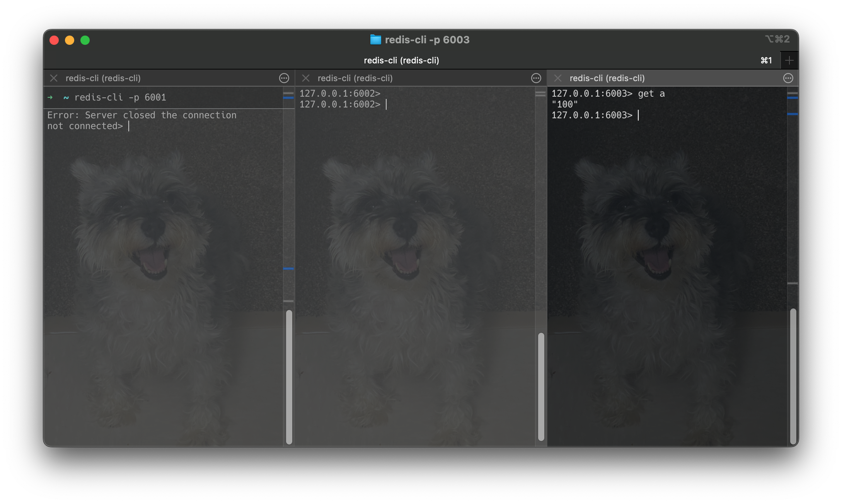The image size is (842, 504).
Task: Open the right pane's options menu
Action: pos(789,78)
